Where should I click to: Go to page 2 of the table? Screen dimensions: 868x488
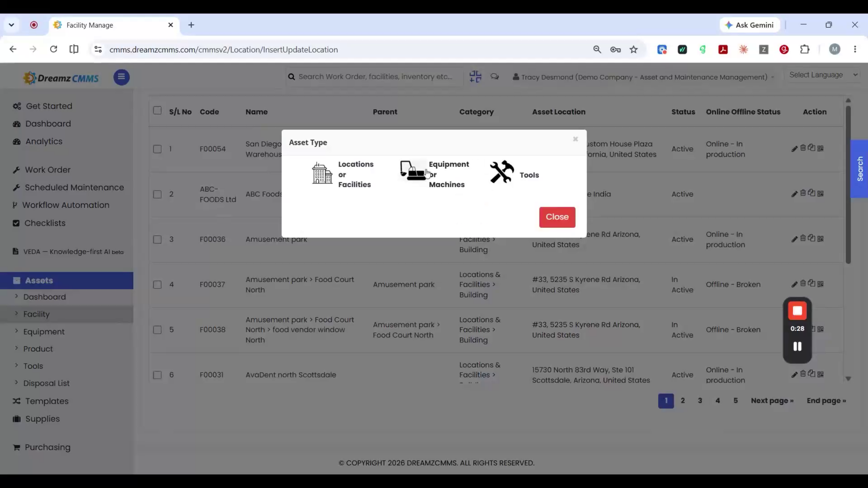682,401
